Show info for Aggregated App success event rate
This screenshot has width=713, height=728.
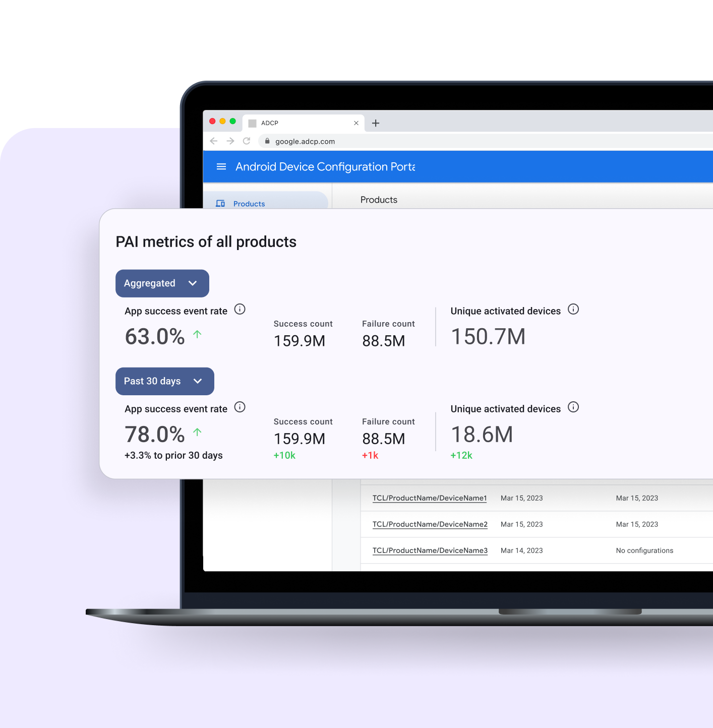coord(240,309)
